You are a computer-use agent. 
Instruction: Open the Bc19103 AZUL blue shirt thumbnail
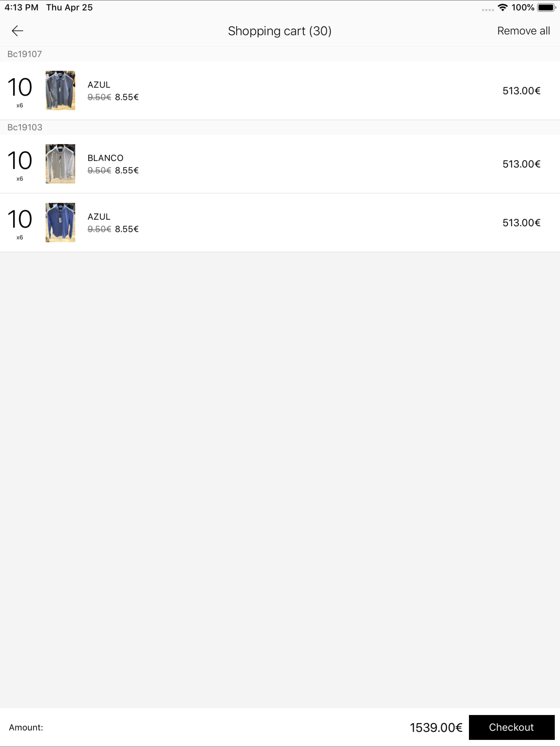(60, 222)
